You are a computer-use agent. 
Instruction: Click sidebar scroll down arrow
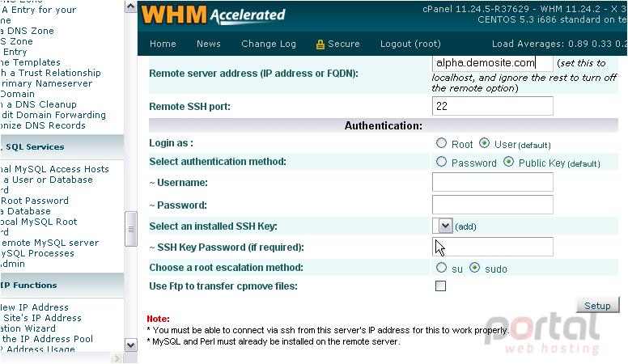coord(131,345)
